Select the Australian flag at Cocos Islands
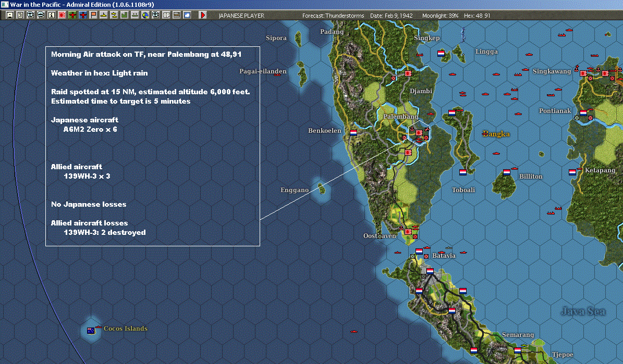The height and width of the screenshot is (364, 623). pos(91,330)
